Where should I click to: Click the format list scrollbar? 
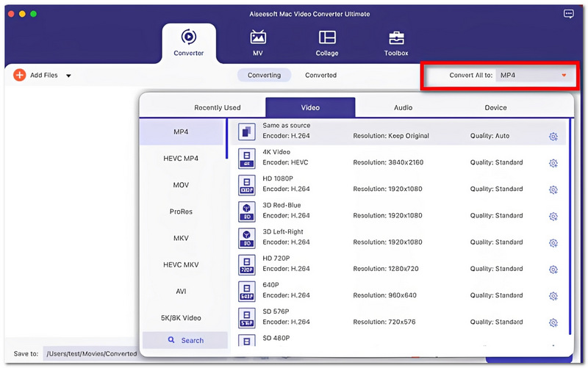pos(226,139)
